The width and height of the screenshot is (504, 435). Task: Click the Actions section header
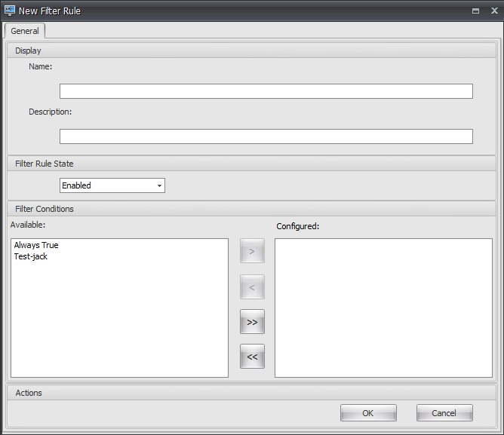pyautogui.click(x=29, y=393)
